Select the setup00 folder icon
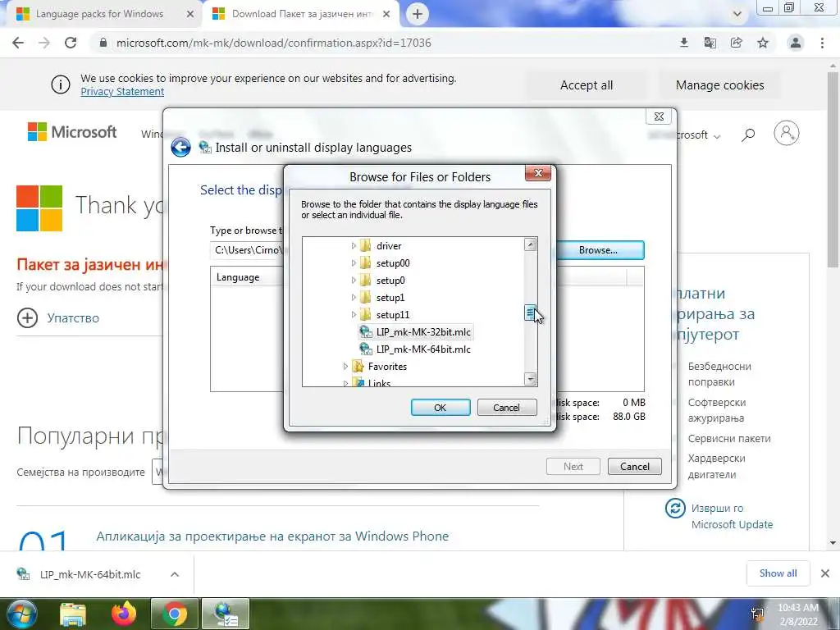 point(366,263)
